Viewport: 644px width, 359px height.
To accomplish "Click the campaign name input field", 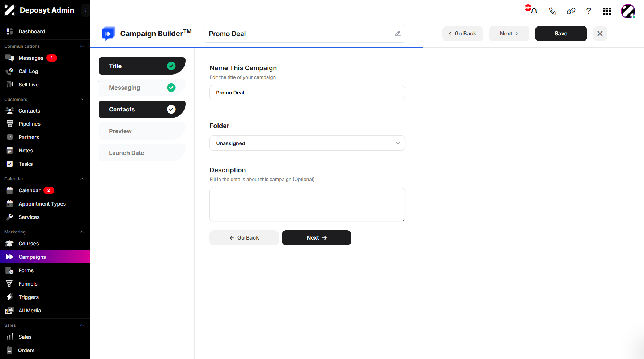I will click(307, 93).
